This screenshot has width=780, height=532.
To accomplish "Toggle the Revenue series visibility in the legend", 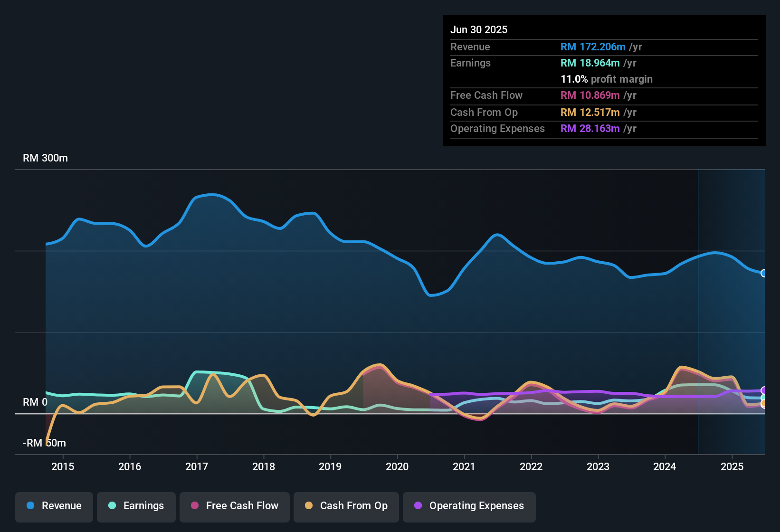I will pos(54,506).
